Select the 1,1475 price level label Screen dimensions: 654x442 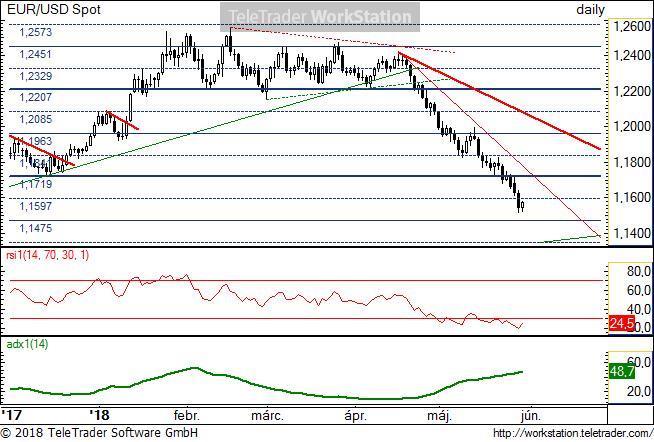36,228
